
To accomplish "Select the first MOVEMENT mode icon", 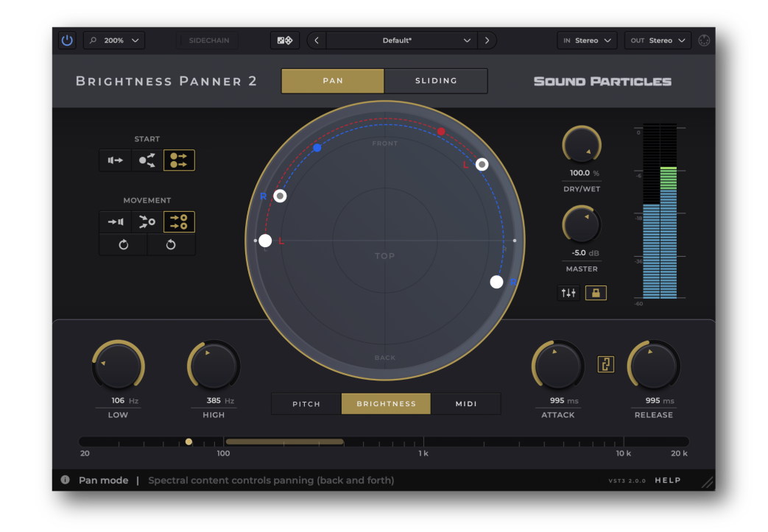I will click(115, 221).
